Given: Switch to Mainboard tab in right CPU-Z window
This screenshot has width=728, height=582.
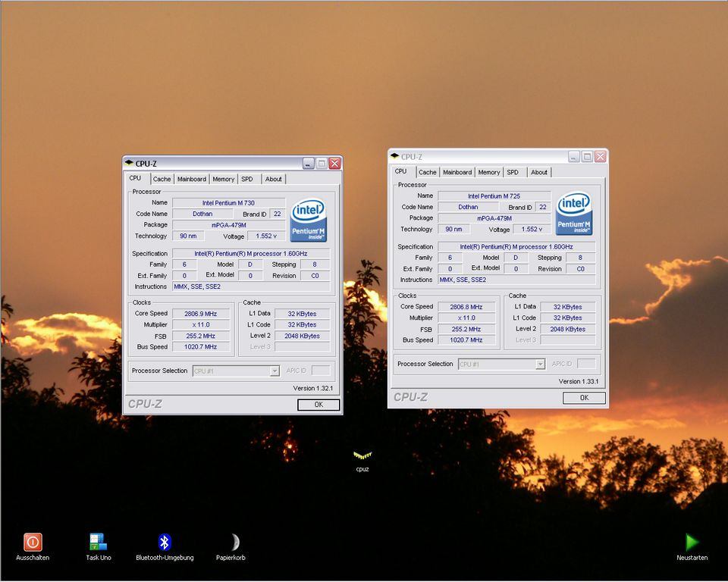Looking at the screenshot, I should [x=457, y=172].
